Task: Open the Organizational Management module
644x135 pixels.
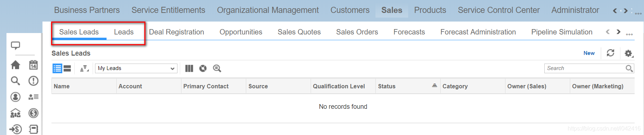Action: point(268,10)
